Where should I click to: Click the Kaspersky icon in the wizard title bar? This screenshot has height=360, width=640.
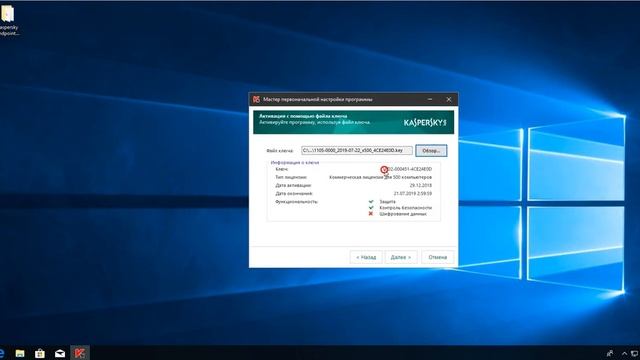click(256, 99)
